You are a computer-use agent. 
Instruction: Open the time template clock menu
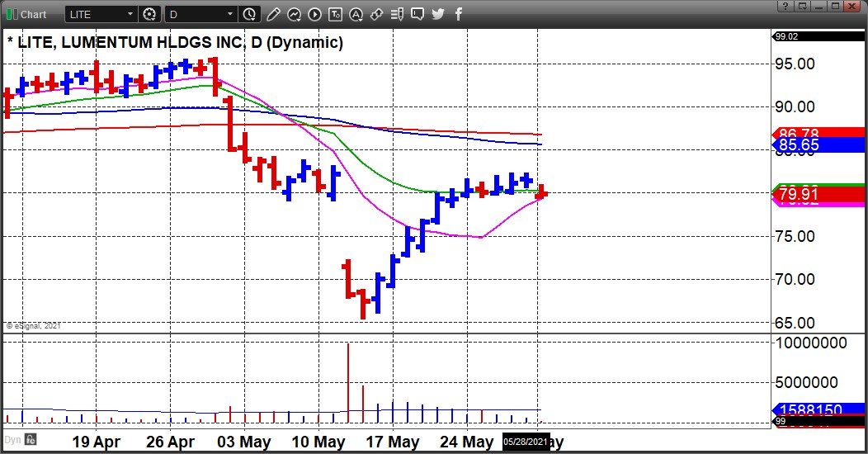click(250, 14)
